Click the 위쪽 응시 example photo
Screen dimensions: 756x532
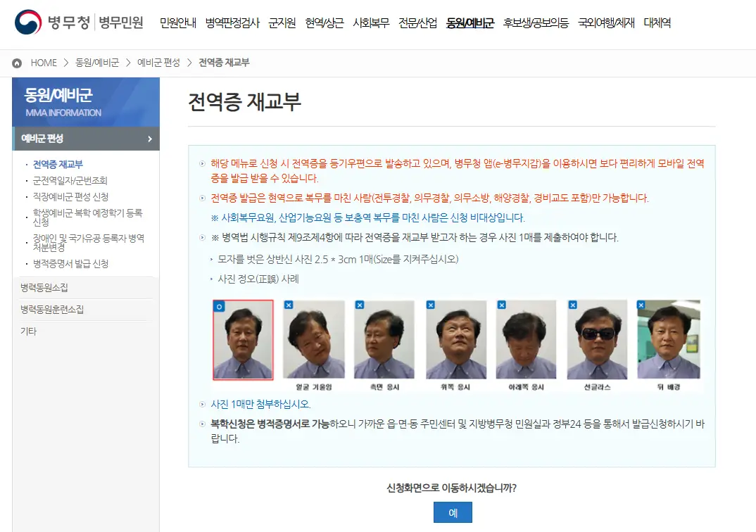point(455,341)
